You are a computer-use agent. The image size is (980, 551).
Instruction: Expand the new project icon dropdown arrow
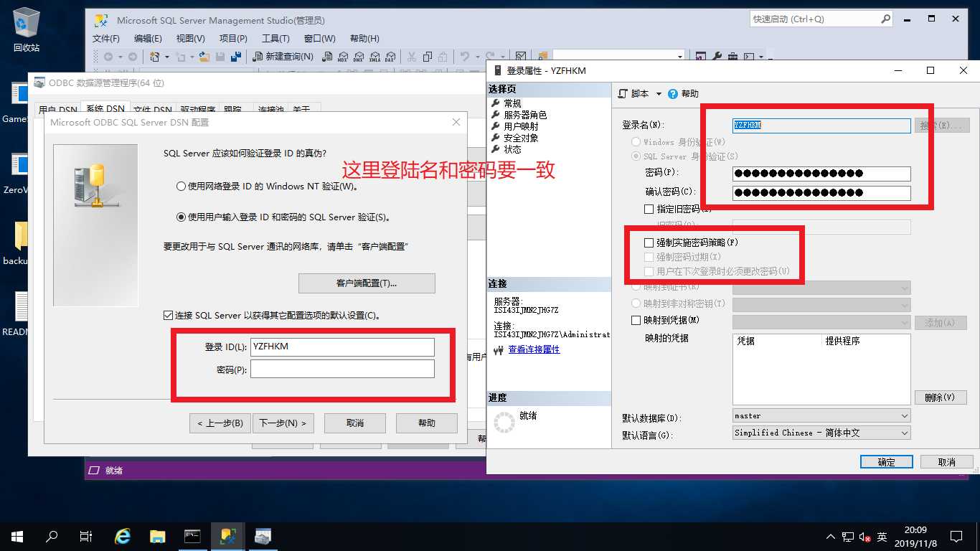pyautogui.click(x=167, y=57)
